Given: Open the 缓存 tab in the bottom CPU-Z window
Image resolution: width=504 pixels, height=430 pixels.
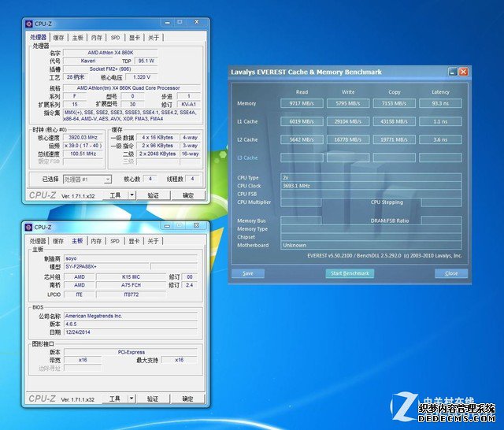Looking at the screenshot, I should pos(58,241).
